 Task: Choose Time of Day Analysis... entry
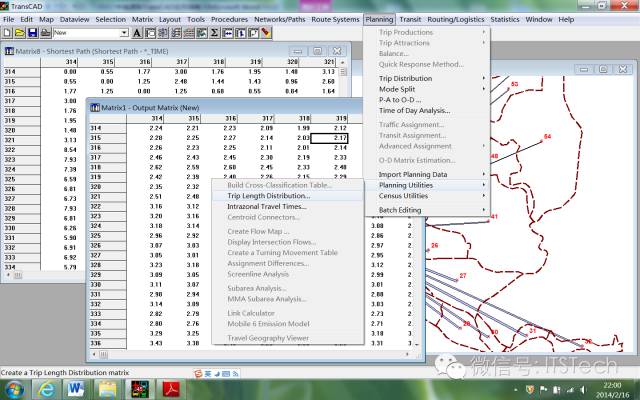[x=427, y=111]
